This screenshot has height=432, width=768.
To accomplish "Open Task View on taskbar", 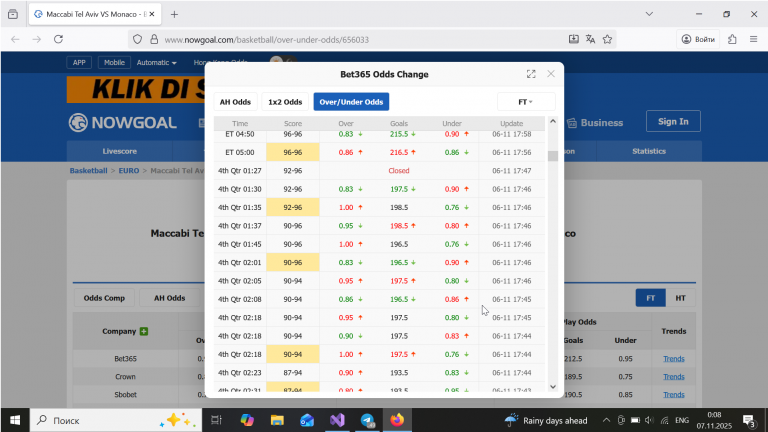I will pyautogui.click(x=216, y=420).
